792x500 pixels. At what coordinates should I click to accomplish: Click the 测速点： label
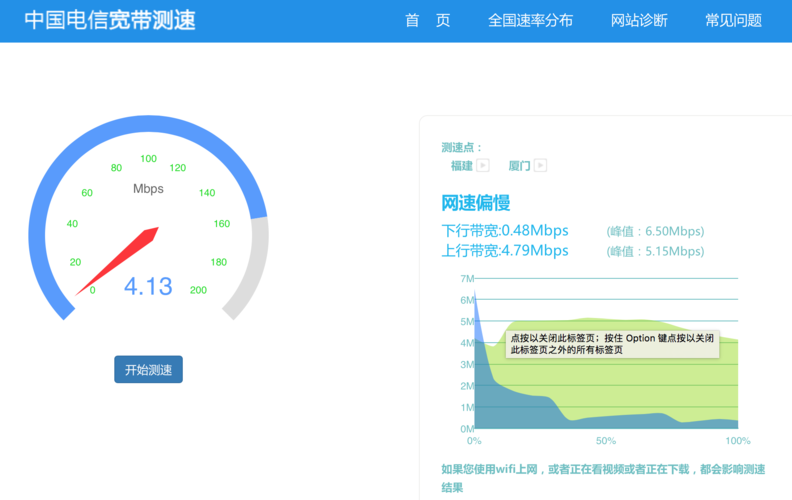[462, 147]
